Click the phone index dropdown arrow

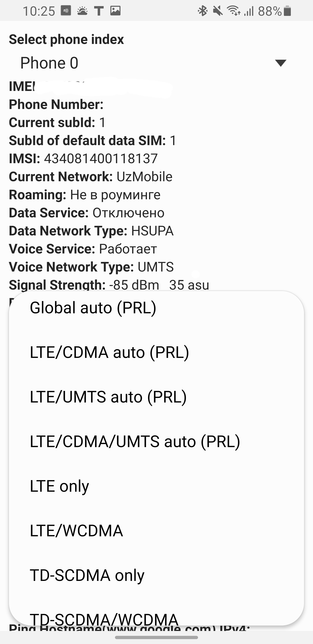pyautogui.click(x=281, y=63)
